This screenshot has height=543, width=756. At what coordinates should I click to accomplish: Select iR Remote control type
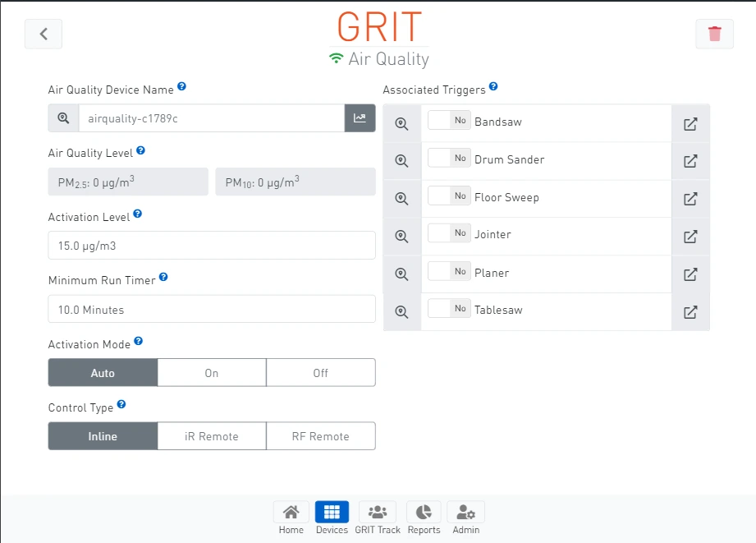point(212,436)
